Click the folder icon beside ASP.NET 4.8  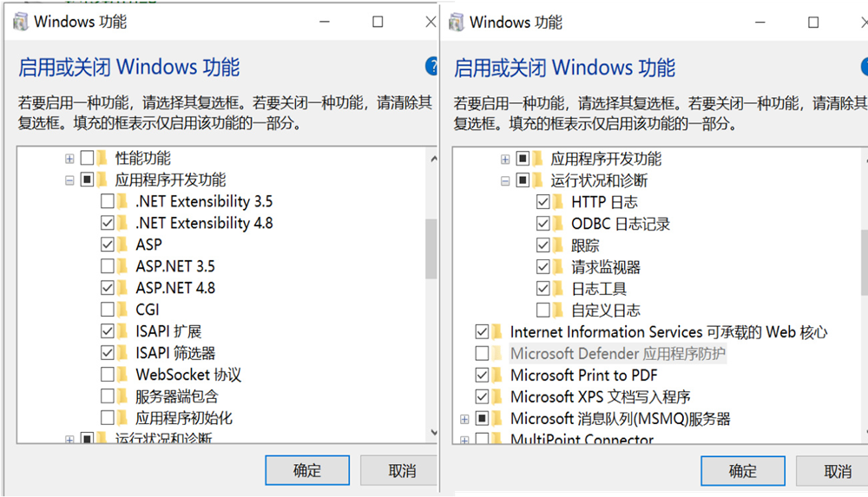tap(122, 288)
